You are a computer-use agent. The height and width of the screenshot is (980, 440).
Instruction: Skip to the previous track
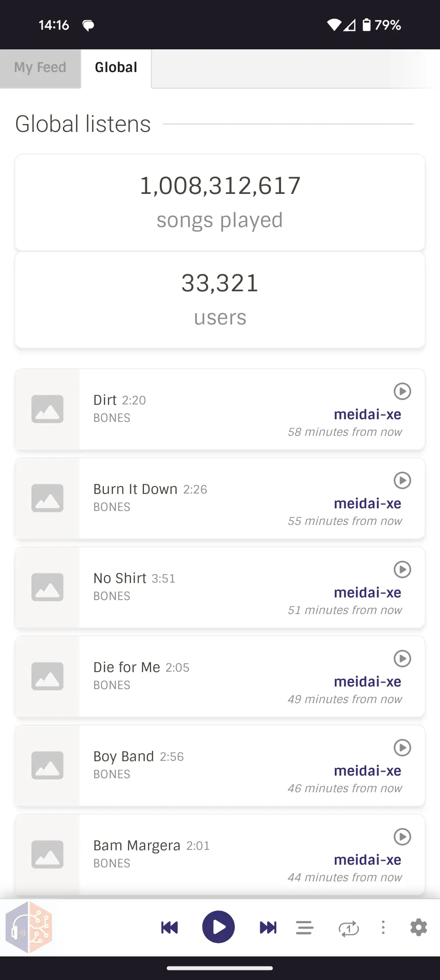click(169, 927)
